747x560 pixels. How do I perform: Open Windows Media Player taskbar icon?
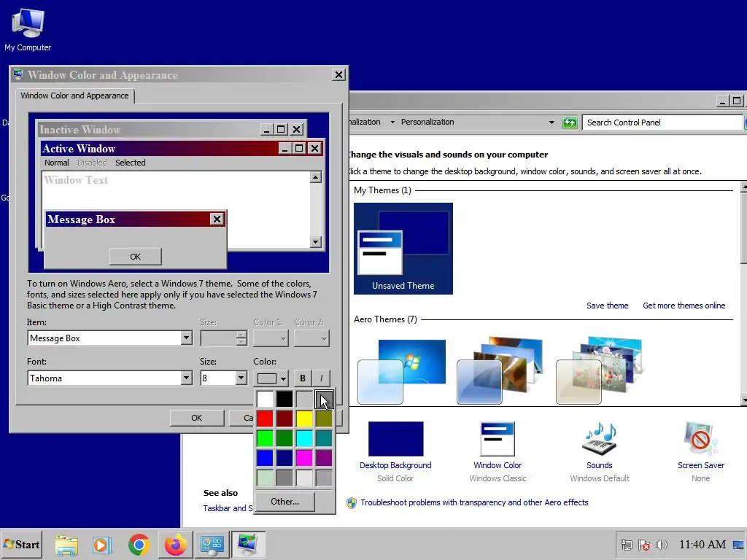click(102, 545)
